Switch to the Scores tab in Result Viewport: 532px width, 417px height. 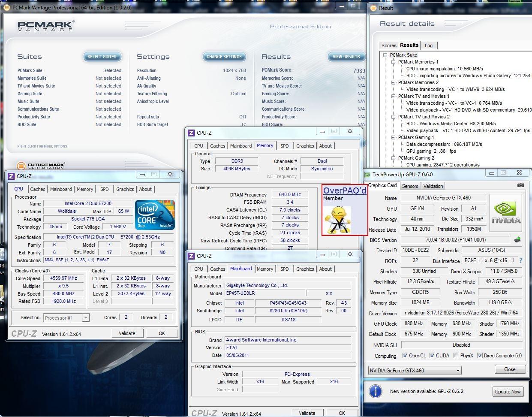click(x=389, y=45)
